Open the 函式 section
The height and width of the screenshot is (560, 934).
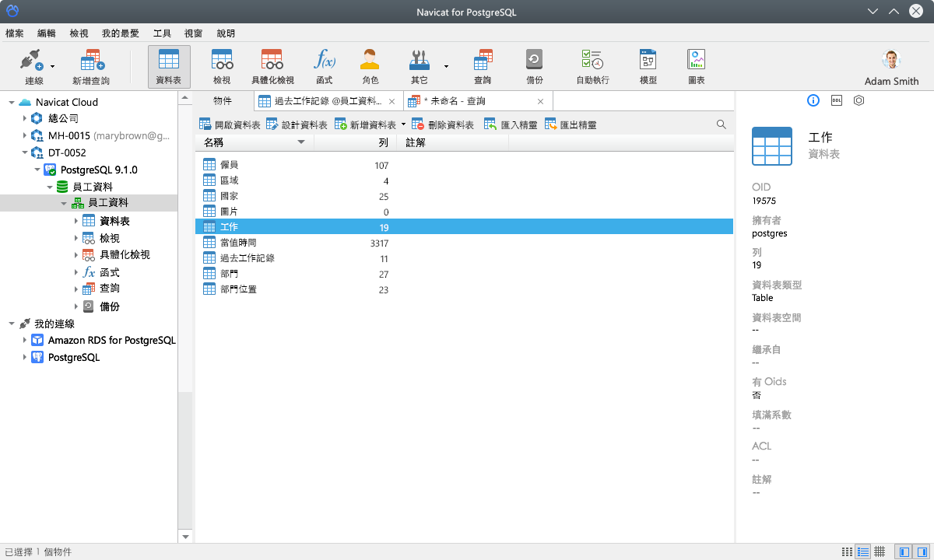click(x=324, y=65)
